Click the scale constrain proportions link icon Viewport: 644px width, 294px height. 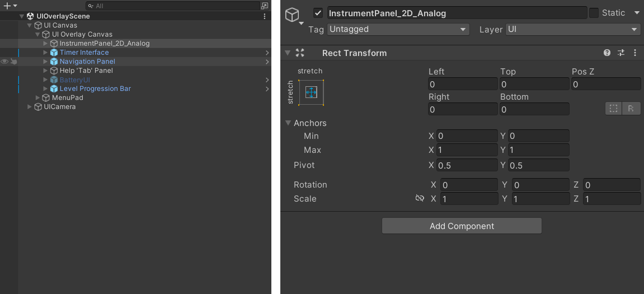[x=419, y=199]
